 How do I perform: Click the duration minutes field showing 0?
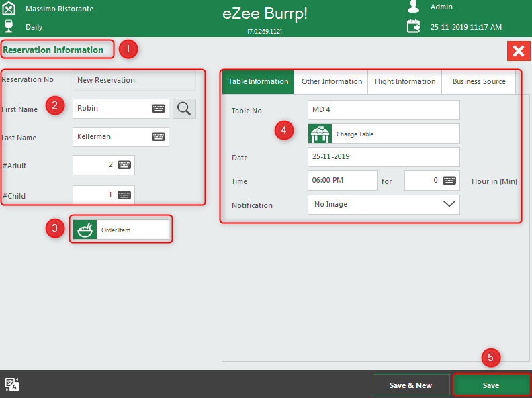click(433, 181)
